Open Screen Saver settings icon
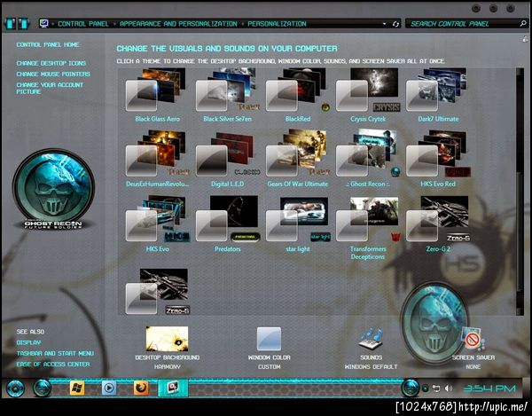532x416 pixels. [473, 339]
